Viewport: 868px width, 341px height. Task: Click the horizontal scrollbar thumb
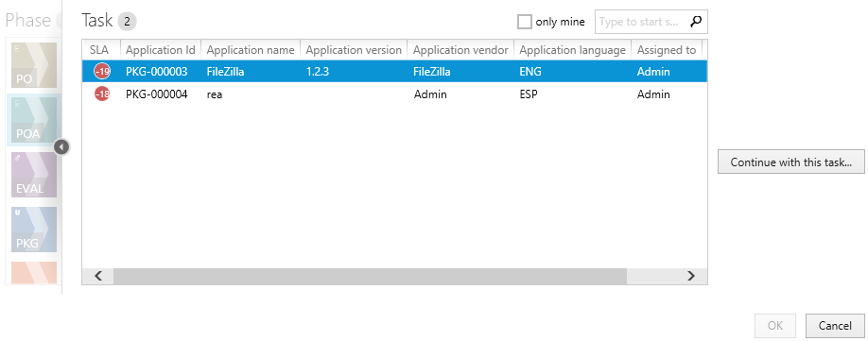[x=370, y=276]
